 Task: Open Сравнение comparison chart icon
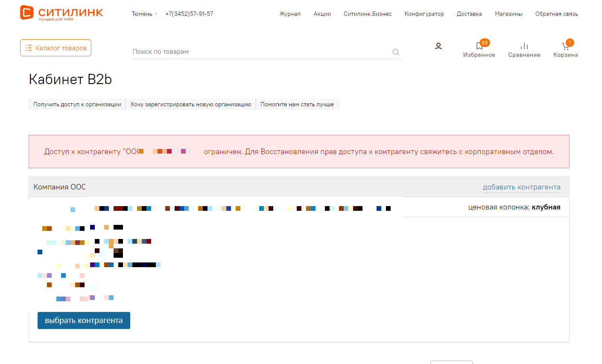point(524,50)
